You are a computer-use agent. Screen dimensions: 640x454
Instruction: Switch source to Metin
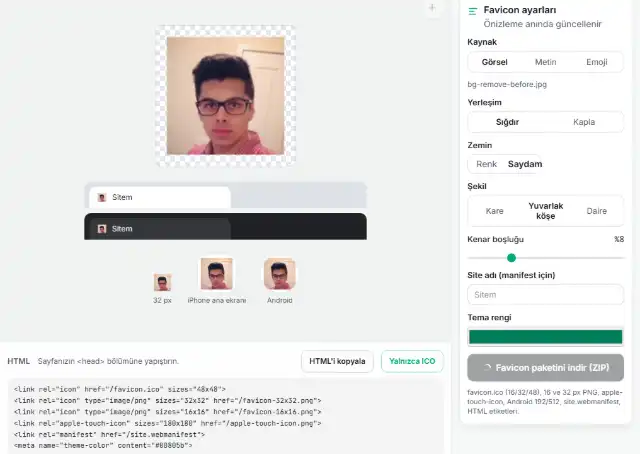coord(545,62)
